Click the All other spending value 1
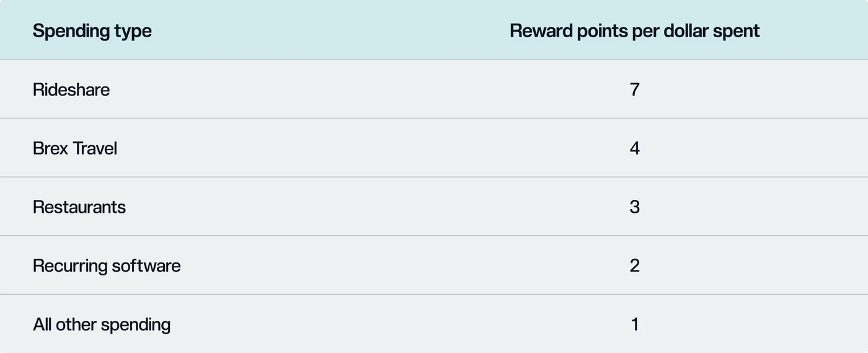Image resolution: width=868 pixels, height=353 pixels. [x=634, y=324]
